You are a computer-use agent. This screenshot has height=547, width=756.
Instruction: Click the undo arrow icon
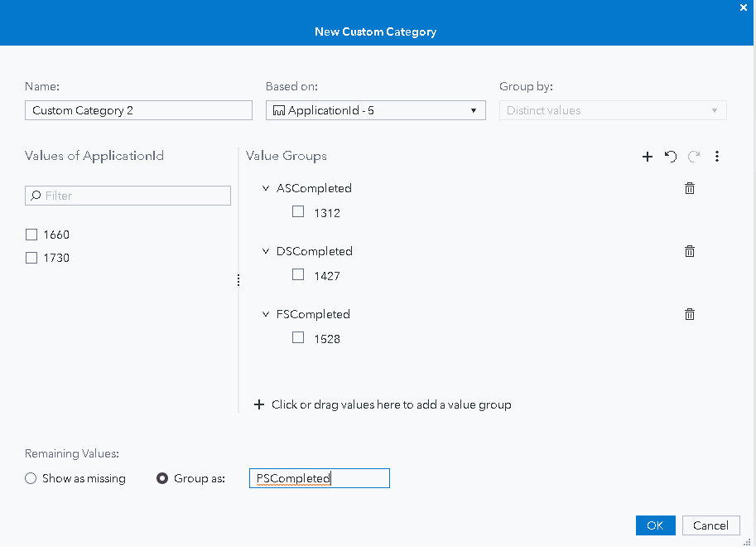671,157
